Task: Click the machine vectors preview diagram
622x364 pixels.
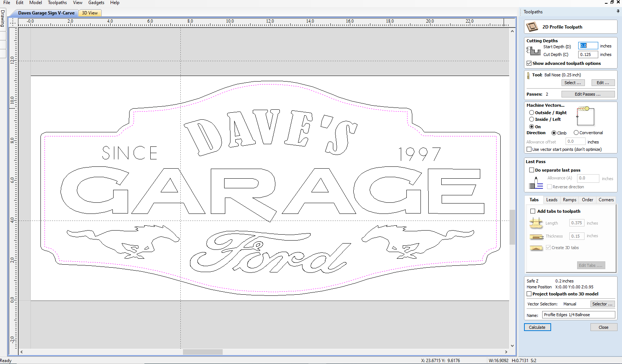Action: pos(585,116)
